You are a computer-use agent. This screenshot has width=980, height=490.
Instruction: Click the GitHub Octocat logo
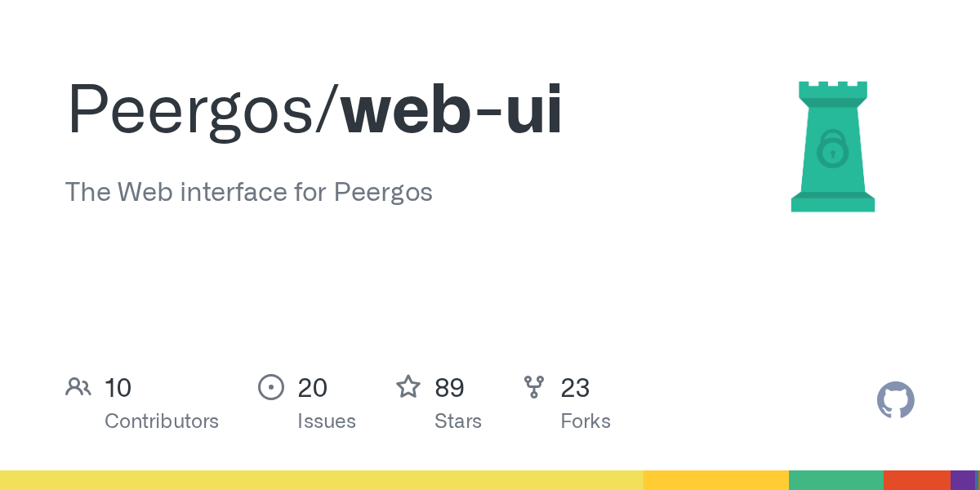[x=896, y=400]
